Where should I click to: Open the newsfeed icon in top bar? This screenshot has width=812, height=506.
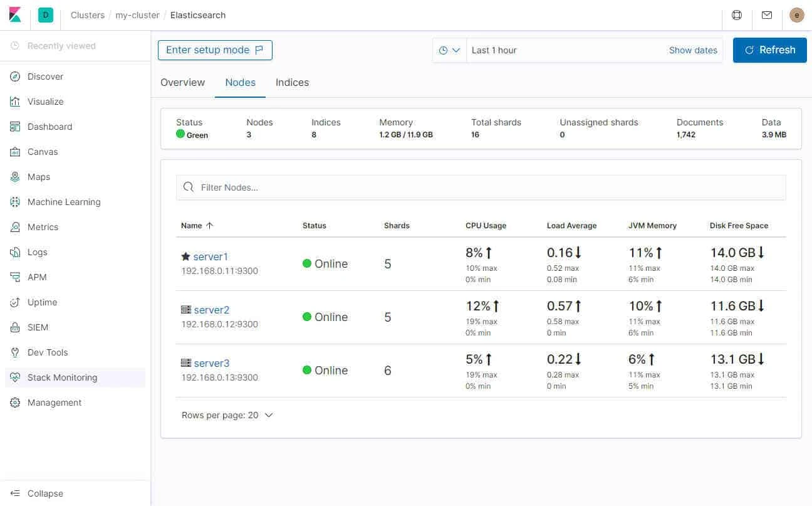click(766, 15)
